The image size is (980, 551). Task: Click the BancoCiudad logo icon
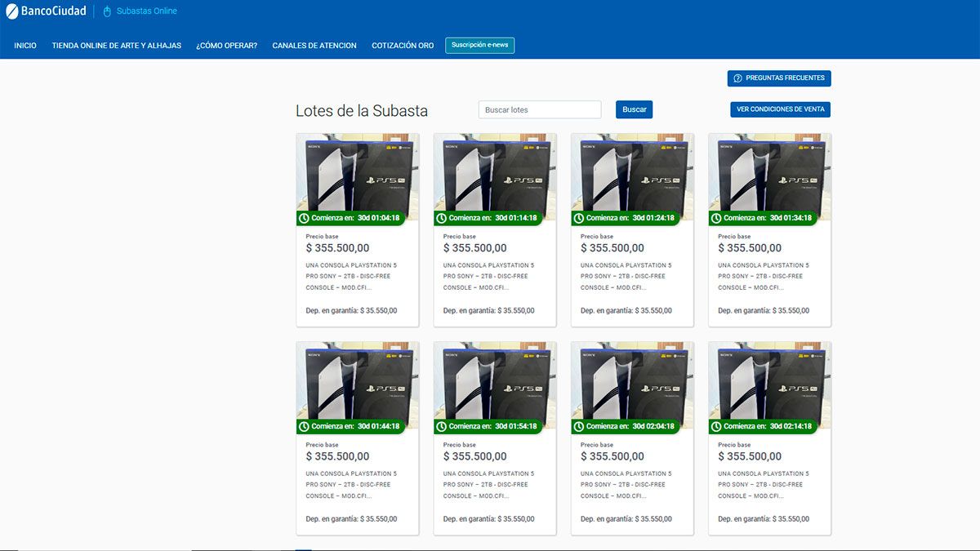pos(13,11)
